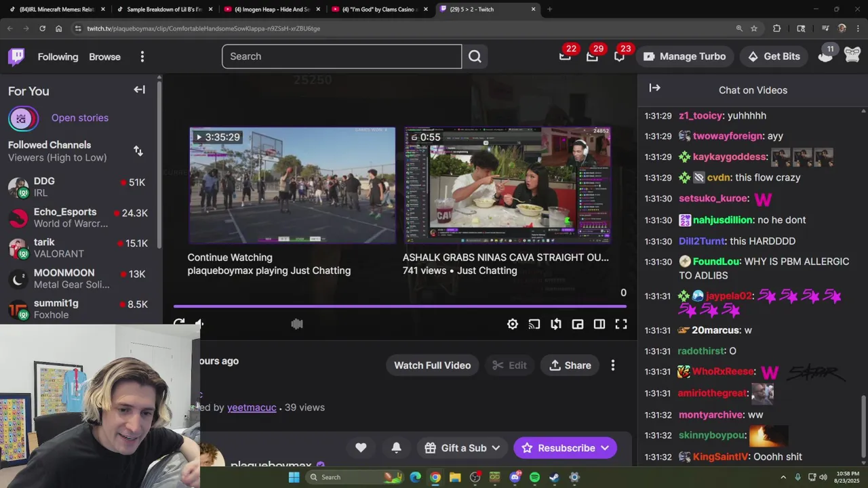
Task: Open the Browse page
Action: tap(104, 57)
